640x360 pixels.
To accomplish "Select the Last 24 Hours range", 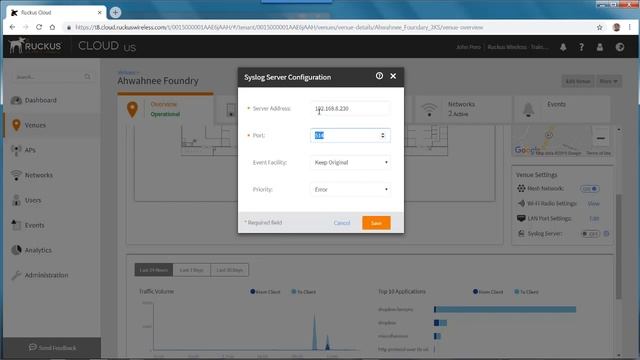I will pos(154,270).
